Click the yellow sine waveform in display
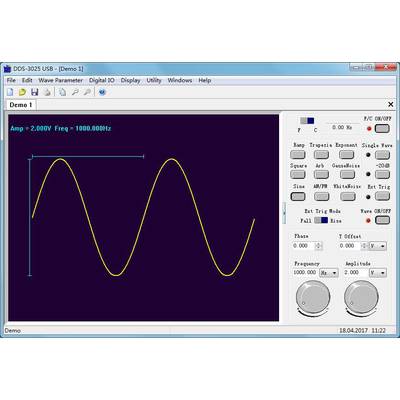 143,217
